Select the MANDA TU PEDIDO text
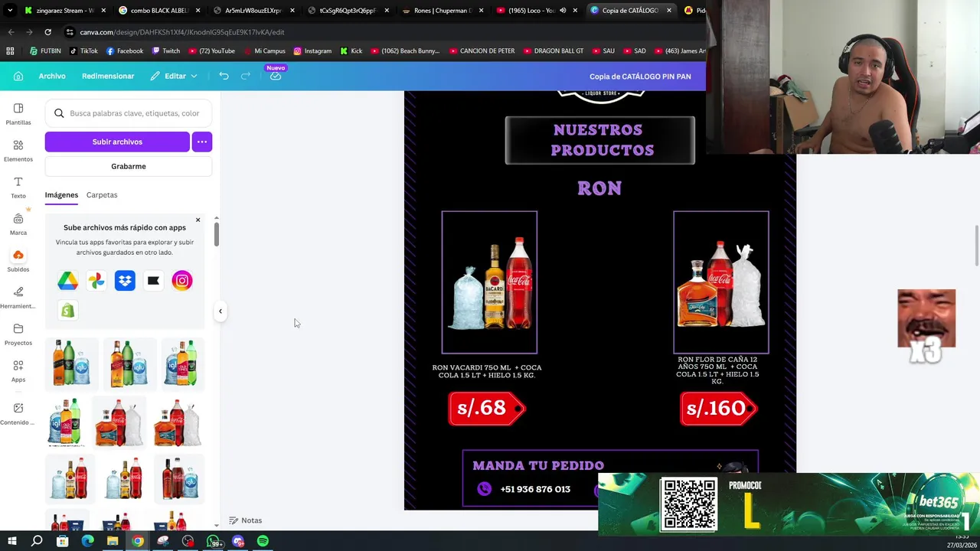 pyautogui.click(x=538, y=465)
